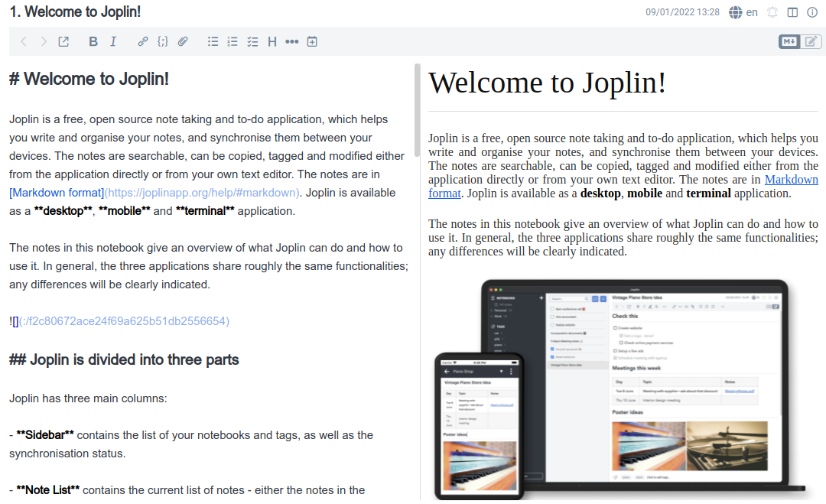826x504 pixels.
Task: Click the '**Sidebar**' text in editor
Action: [45, 435]
